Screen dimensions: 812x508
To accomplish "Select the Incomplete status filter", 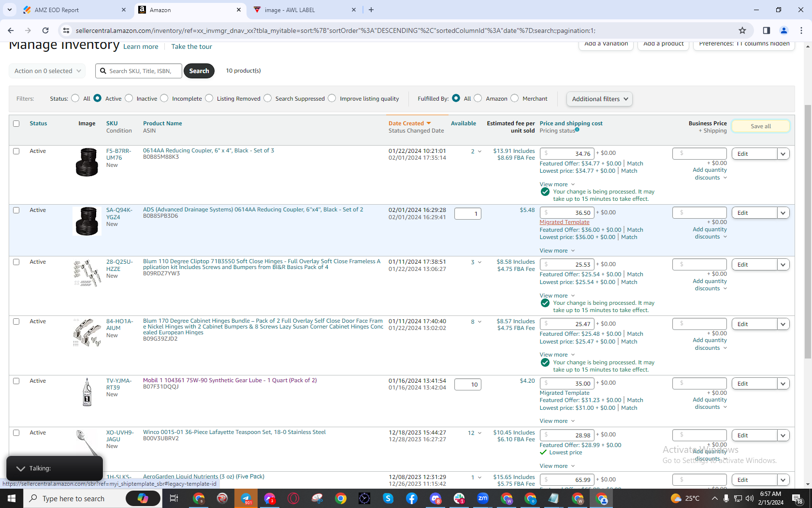I will tap(164, 98).
